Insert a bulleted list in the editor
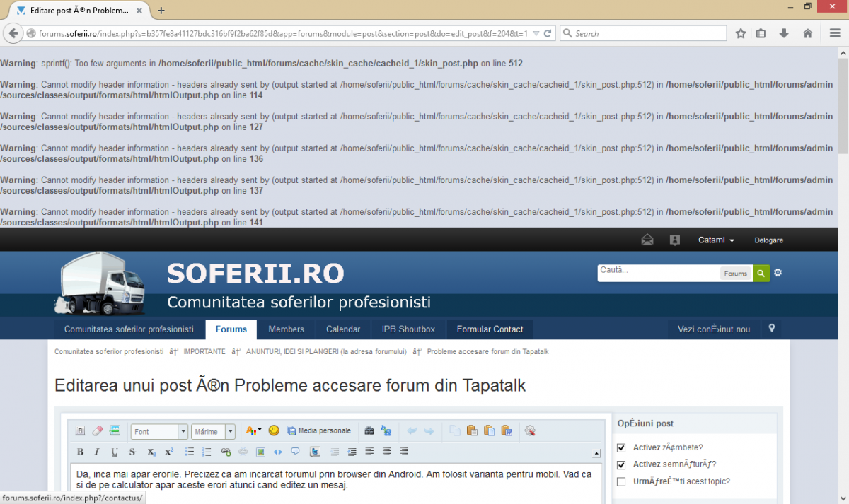 190,452
